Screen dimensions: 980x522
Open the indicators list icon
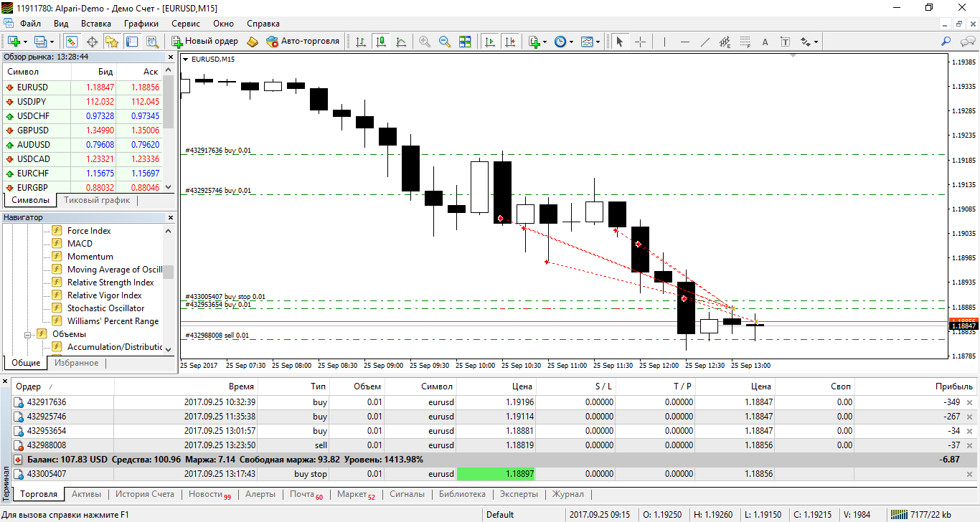point(534,42)
